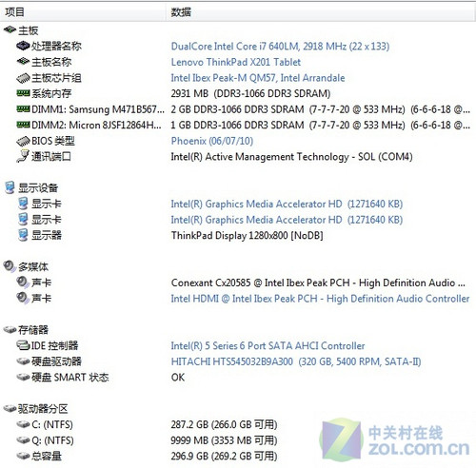Click the 多媒体 speaker category icon

pyautogui.click(x=10, y=266)
